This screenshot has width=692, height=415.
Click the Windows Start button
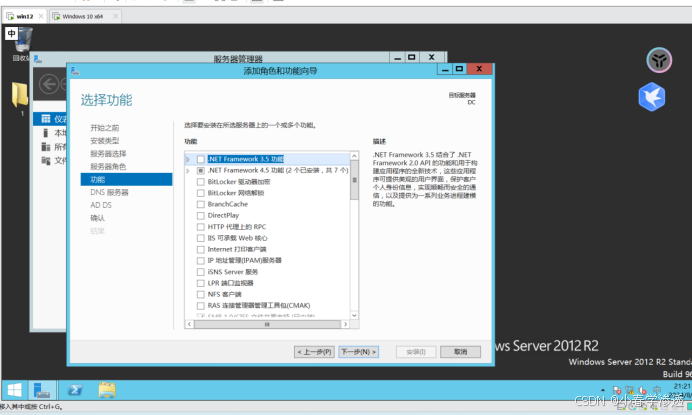point(15,390)
